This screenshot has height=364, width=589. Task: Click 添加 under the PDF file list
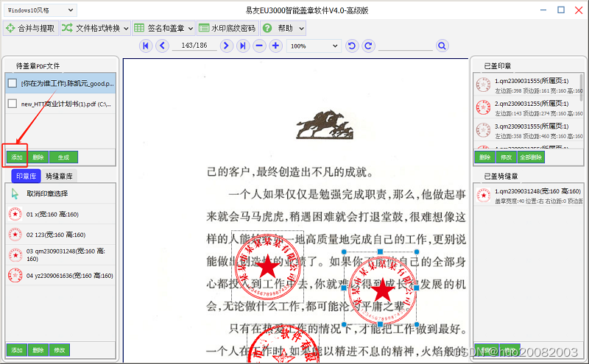(x=17, y=157)
